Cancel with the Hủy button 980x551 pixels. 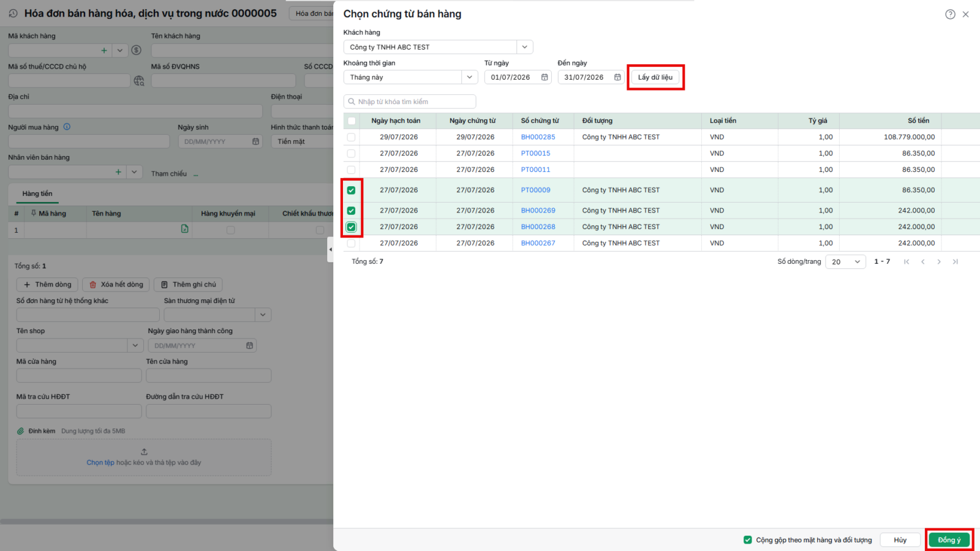[x=900, y=540]
